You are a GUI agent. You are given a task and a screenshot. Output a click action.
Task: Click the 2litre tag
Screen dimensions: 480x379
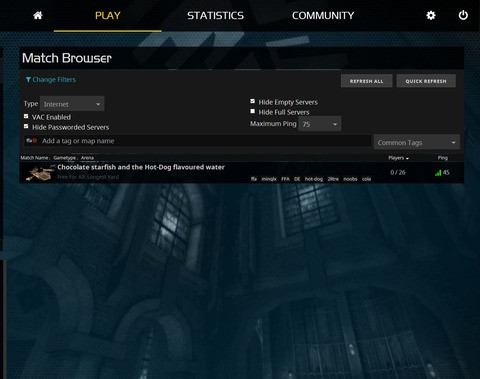tap(333, 179)
